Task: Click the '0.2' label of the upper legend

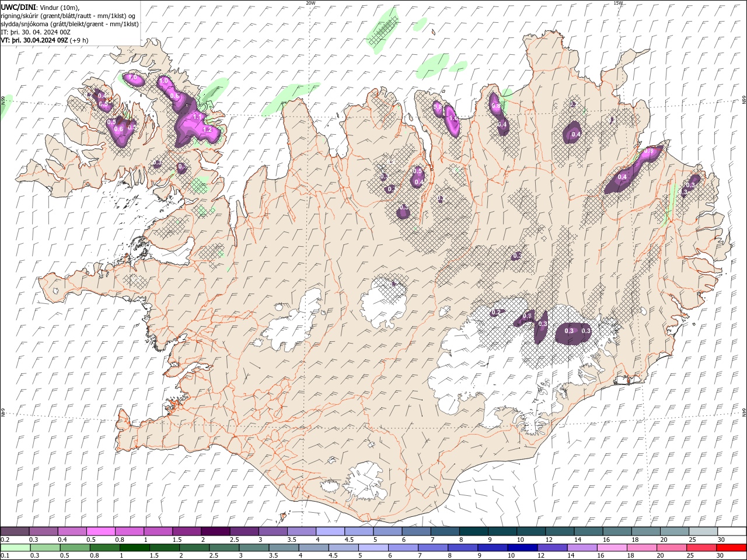Action: click(5, 540)
